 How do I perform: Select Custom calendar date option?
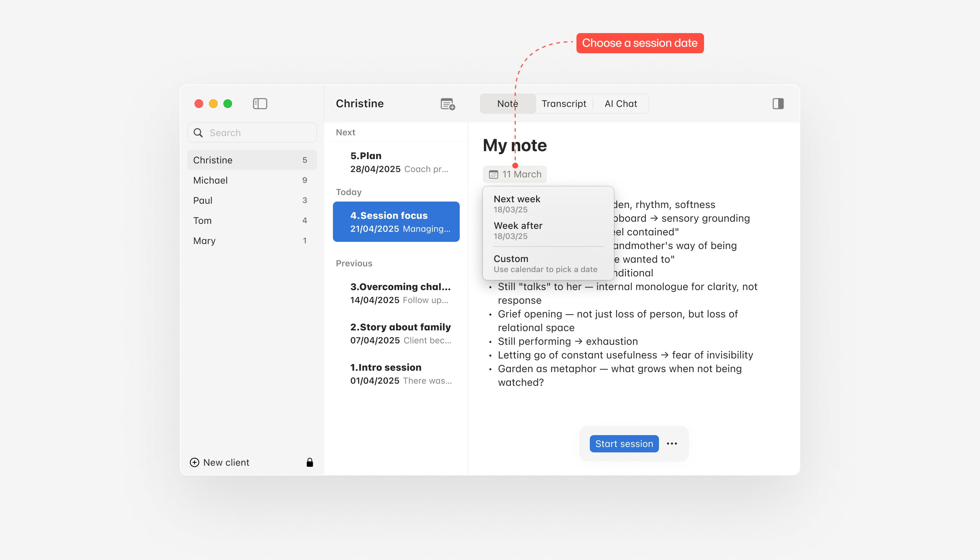[545, 263]
